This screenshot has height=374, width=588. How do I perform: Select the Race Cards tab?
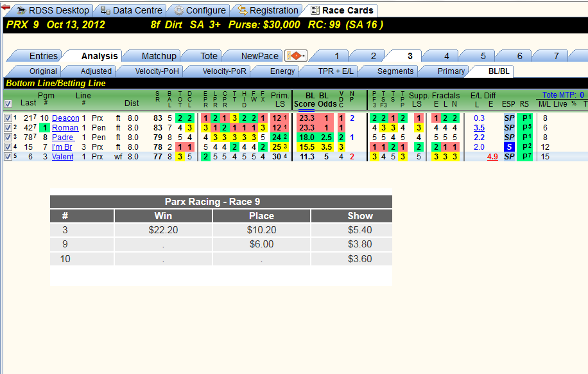coord(342,10)
